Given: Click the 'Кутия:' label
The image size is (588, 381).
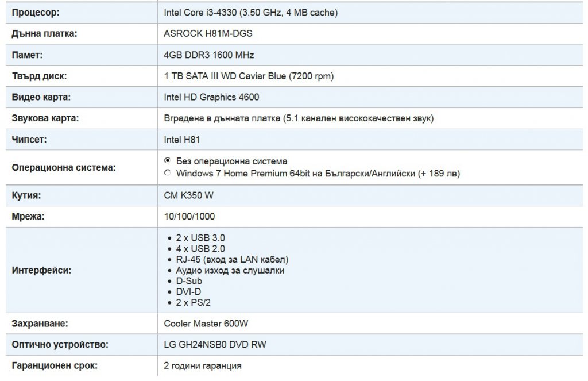Looking at the screenshot, I should (x=26, y=195).
